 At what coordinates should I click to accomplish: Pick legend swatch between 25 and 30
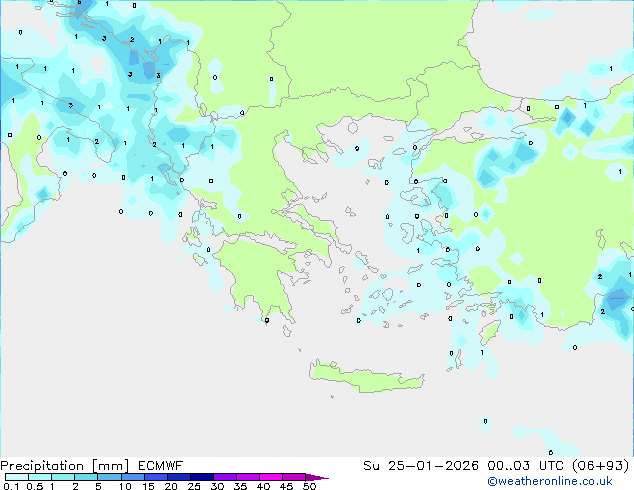click(201, 477)
